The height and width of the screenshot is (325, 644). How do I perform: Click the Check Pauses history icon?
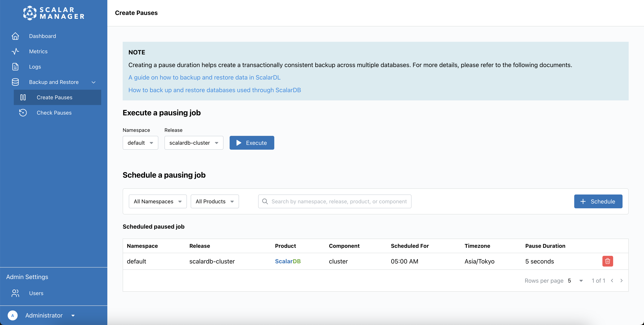click(x=23, y=113)
